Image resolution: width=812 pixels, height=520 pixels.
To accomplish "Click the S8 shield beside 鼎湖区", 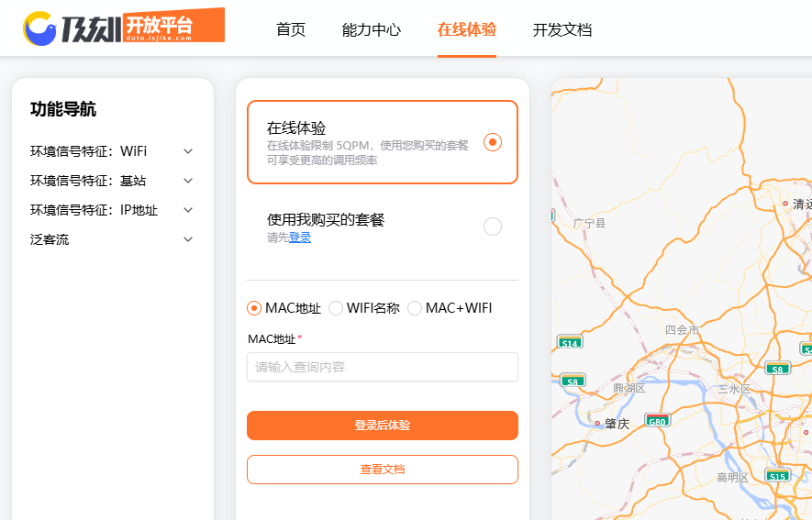I will [x=573, y=381].
